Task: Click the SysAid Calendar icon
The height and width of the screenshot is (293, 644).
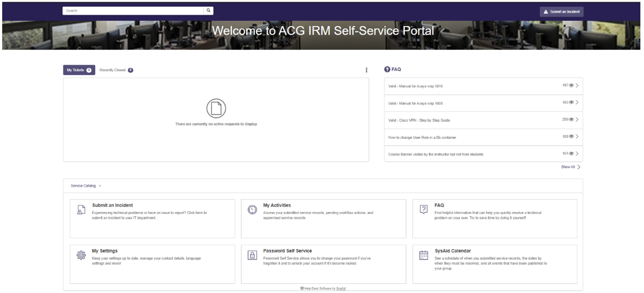Action: coord(424,255)
